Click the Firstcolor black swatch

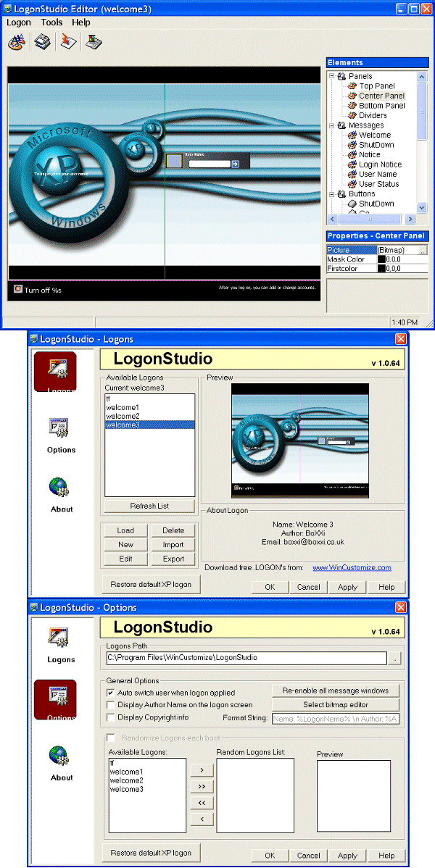coord(381,269)
